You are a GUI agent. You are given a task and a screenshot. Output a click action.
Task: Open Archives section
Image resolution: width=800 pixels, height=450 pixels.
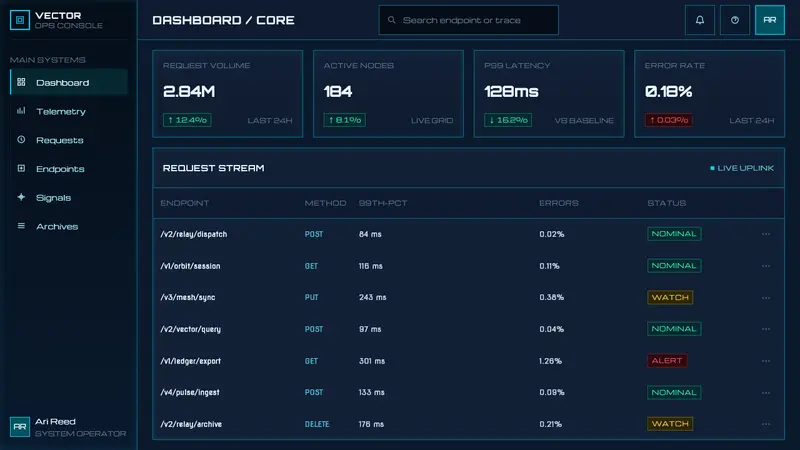tap(68, 226)
